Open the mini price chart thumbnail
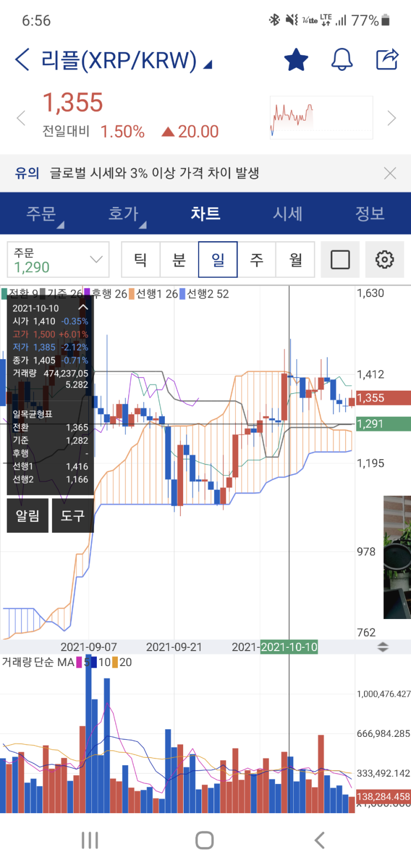This screenshot has height=868, width=411. tap(321, 117)
